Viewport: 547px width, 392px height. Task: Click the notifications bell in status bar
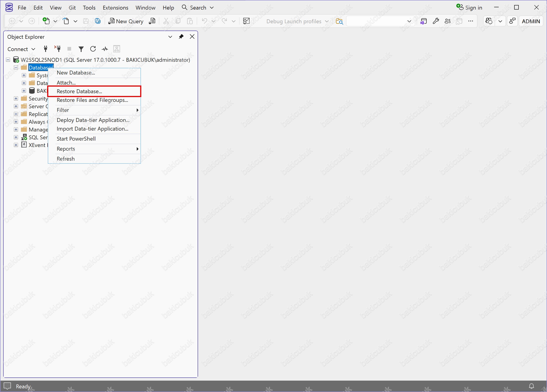(531, 386)
